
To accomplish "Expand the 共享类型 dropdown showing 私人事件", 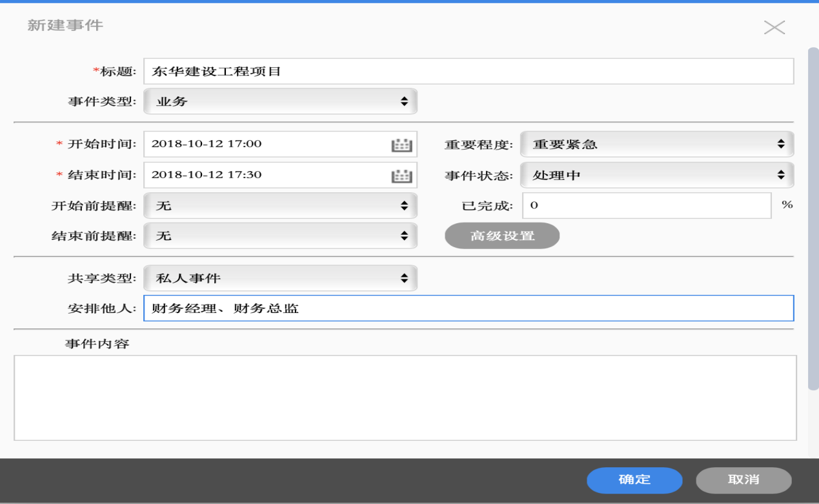I will point(280,278).
